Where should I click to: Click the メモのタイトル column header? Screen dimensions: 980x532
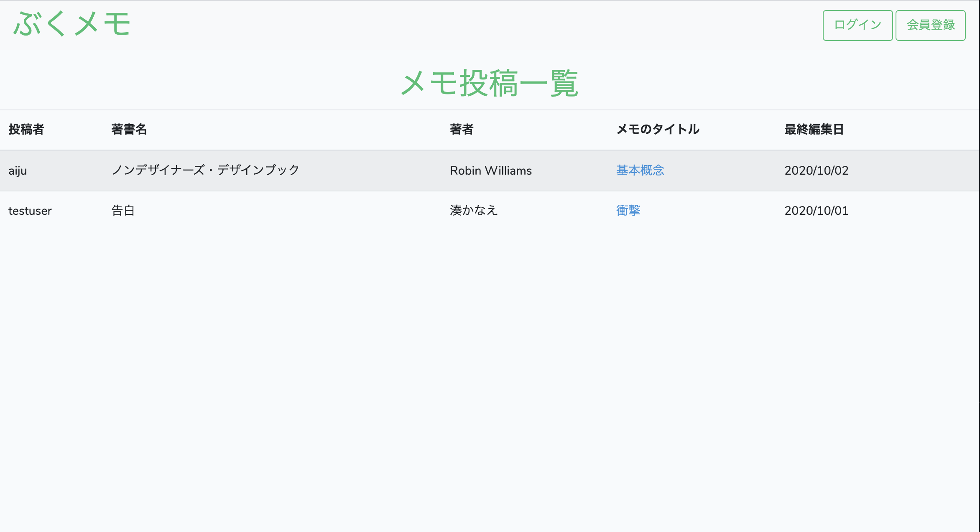(658, 130)
